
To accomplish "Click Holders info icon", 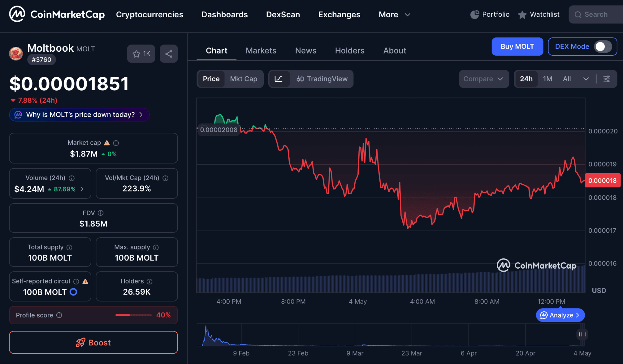I will coord(149,281).
